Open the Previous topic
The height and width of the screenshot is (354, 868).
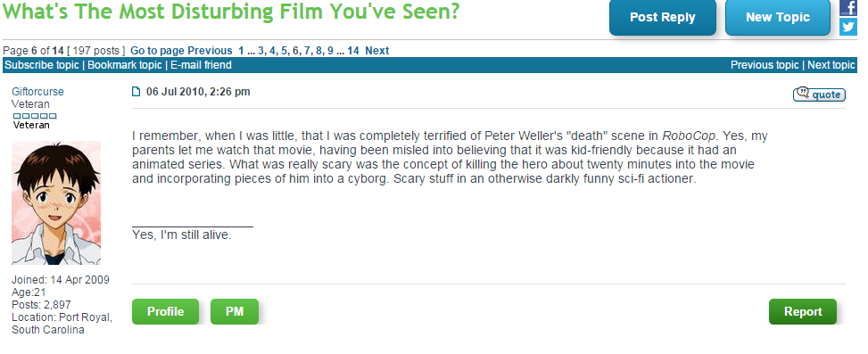coord(765,65)
